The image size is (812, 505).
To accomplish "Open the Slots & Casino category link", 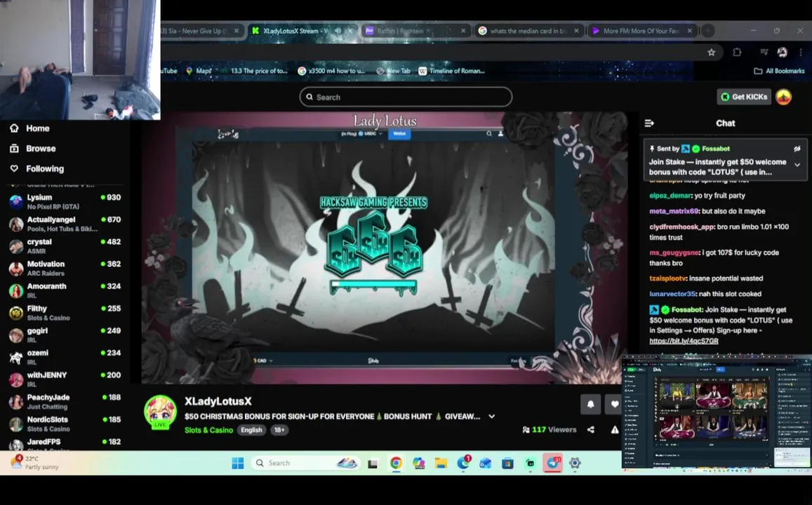I will (208, 430).
